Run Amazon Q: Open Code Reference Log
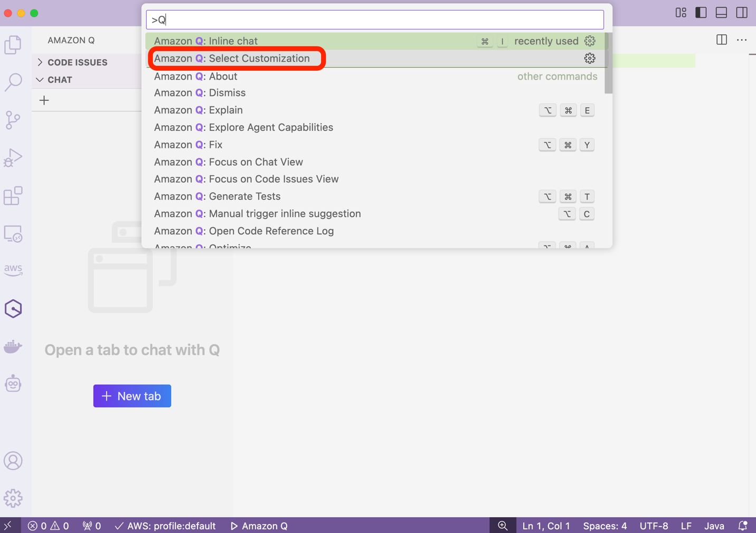The image size is (756, 533). click(375, 231)
